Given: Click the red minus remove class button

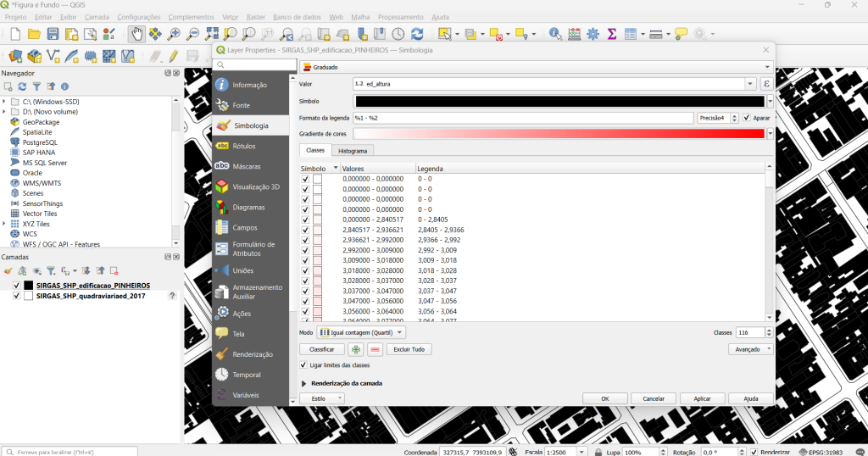Looking at the screenshot, I should tap(375, 349).
